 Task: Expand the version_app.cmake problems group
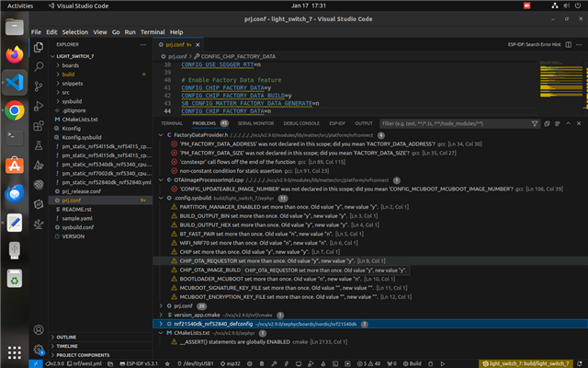[x=161, y=315]
